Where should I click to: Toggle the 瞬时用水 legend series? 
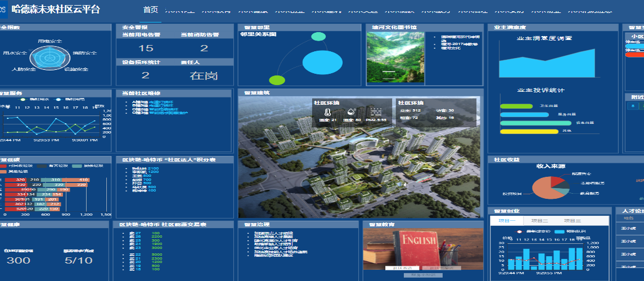click(34, 100)
